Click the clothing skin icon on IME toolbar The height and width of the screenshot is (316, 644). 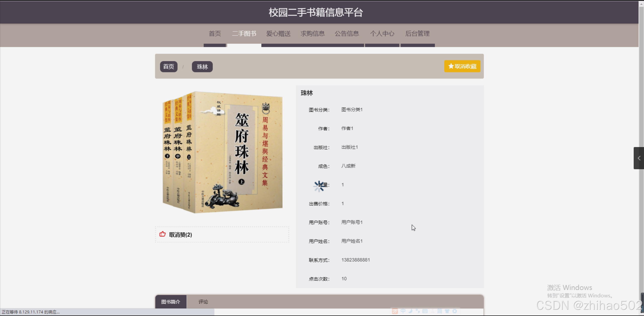pos(447,311)
